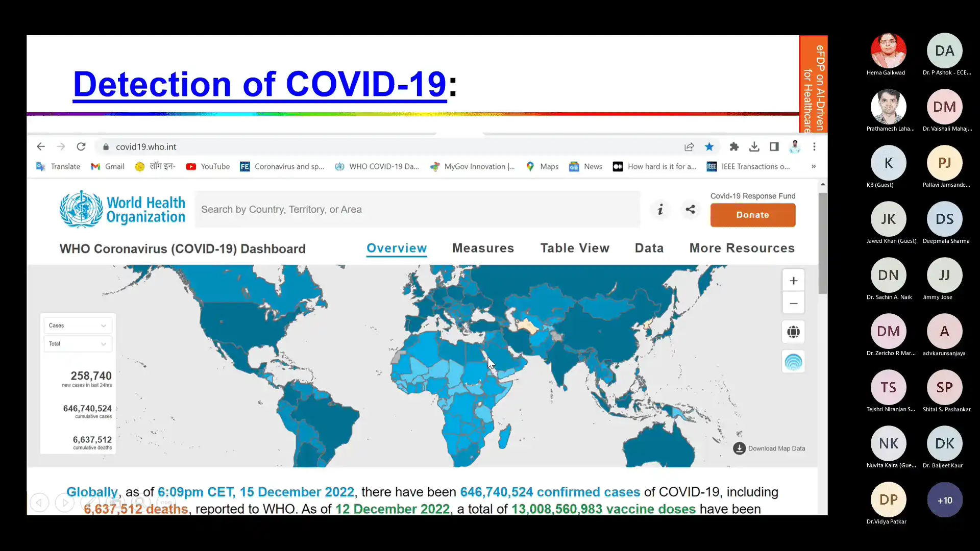
Task: Select the Deepmala Sharma DS avatar
Action: 944,219
